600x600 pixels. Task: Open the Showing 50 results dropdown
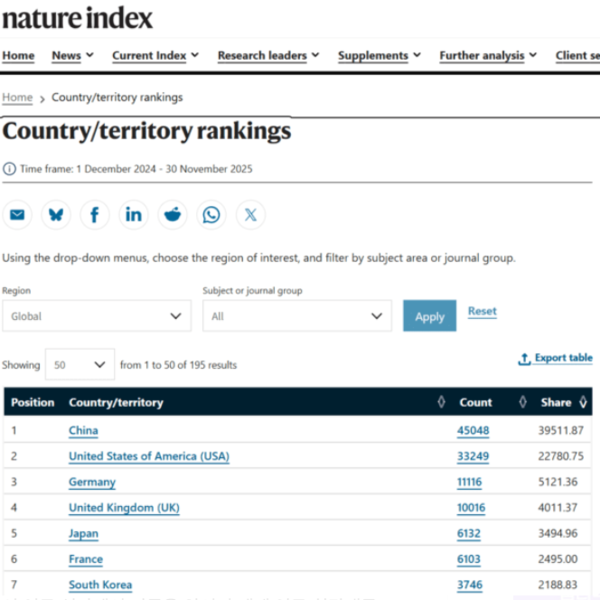click(80, 364)
